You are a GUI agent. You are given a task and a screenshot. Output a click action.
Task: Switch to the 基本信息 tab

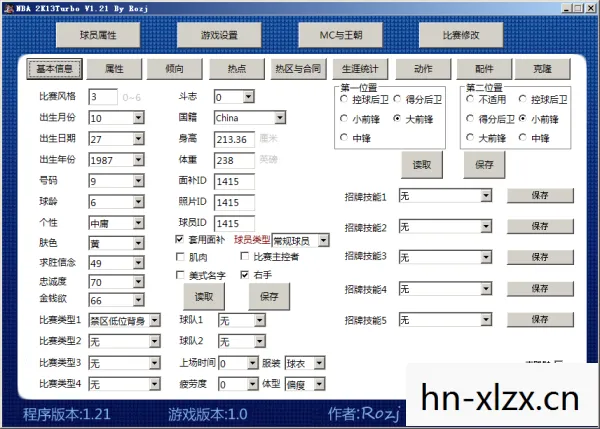click(x=54, y=69)
